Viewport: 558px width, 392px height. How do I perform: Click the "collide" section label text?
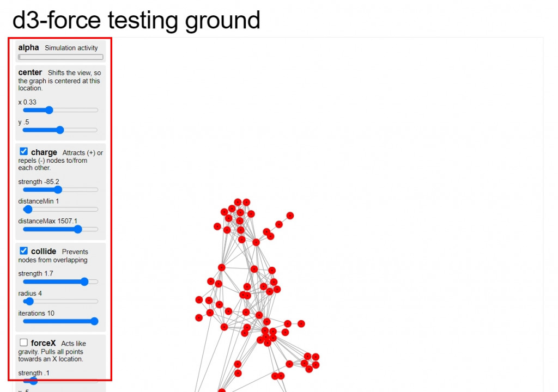coord(44,252)
